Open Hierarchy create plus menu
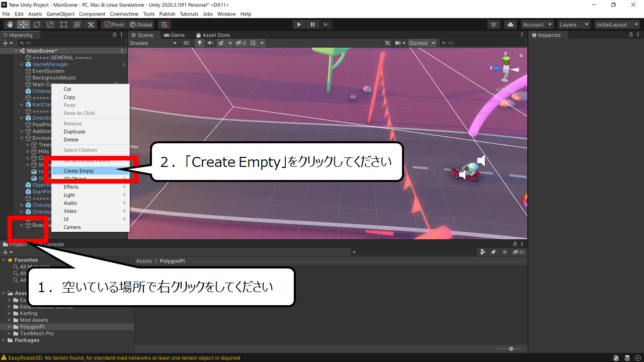Image resolution: width=644 pixels, height=362 pixels. click(x=7, y=43)
